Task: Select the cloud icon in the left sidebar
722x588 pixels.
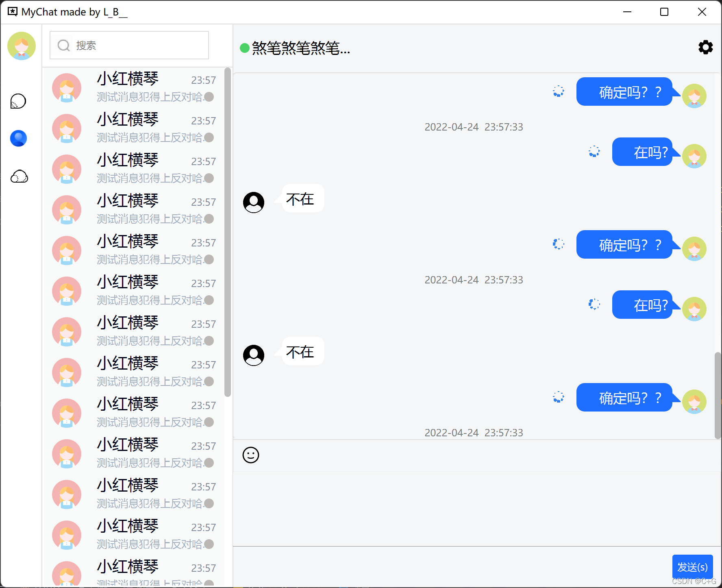Action: (x=18, y=176)
